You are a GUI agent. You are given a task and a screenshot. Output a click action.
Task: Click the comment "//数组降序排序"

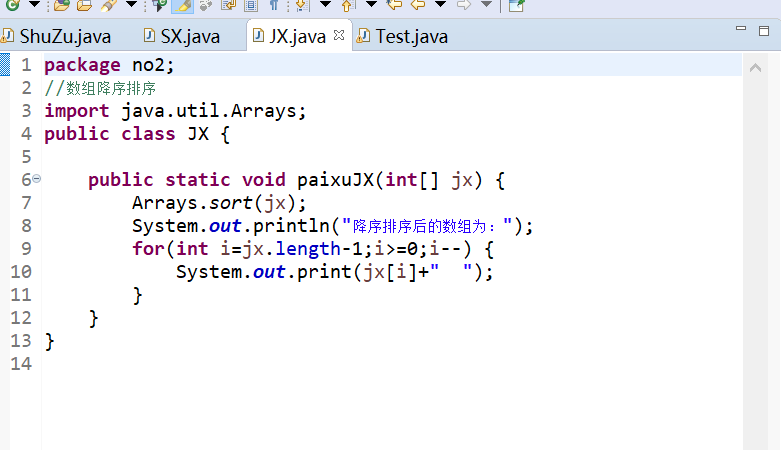[x=100, y=88]
